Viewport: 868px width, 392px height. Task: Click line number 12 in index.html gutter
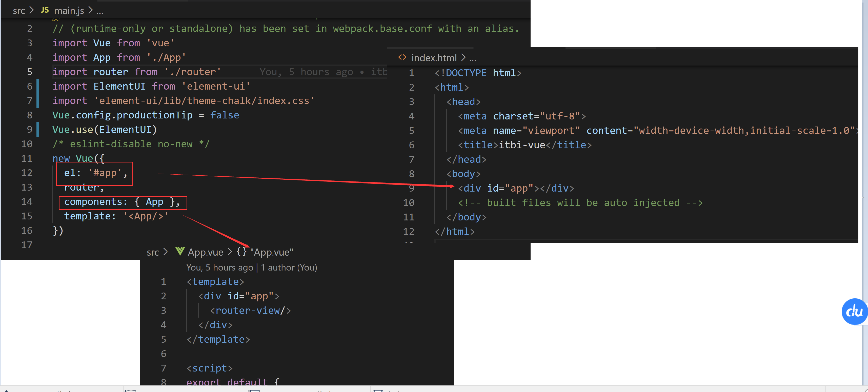pos(409,231)
